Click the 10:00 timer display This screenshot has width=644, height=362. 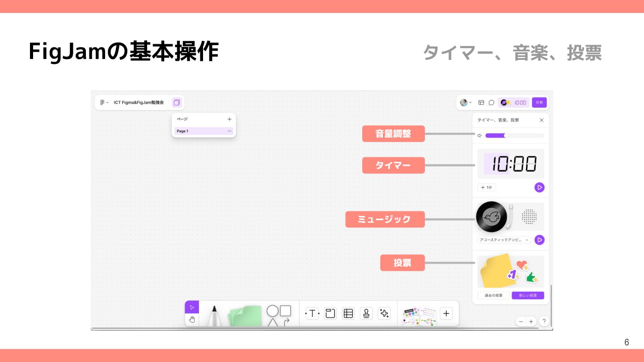click(511, 164)
